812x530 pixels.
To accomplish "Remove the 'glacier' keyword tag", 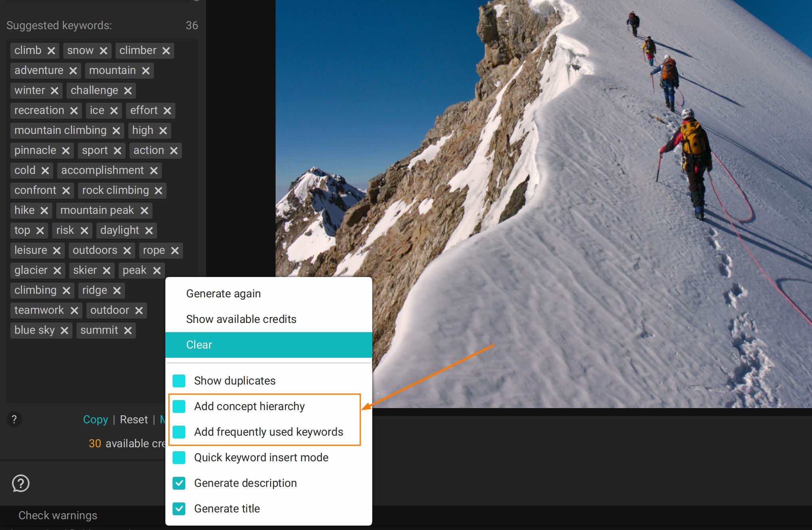I will [x=57, y=271].
